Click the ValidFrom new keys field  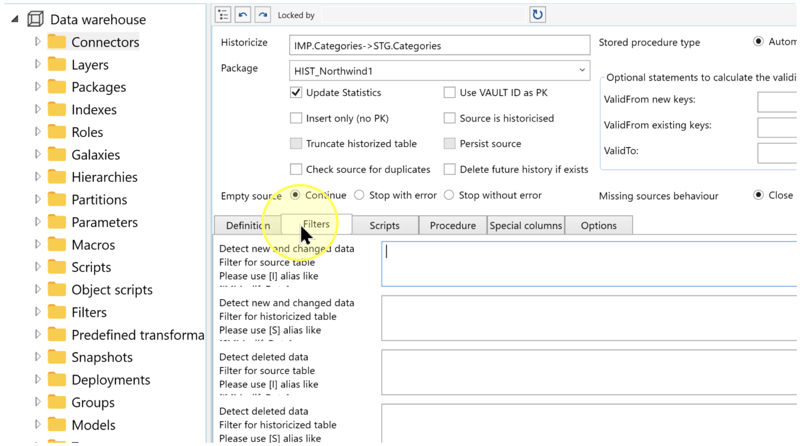[777, 102]
